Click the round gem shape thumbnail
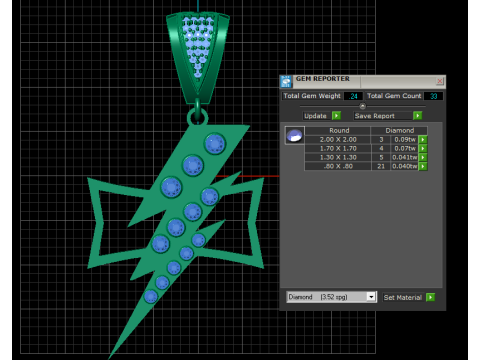Screen dimensions: 480x360 coord(294,135)
